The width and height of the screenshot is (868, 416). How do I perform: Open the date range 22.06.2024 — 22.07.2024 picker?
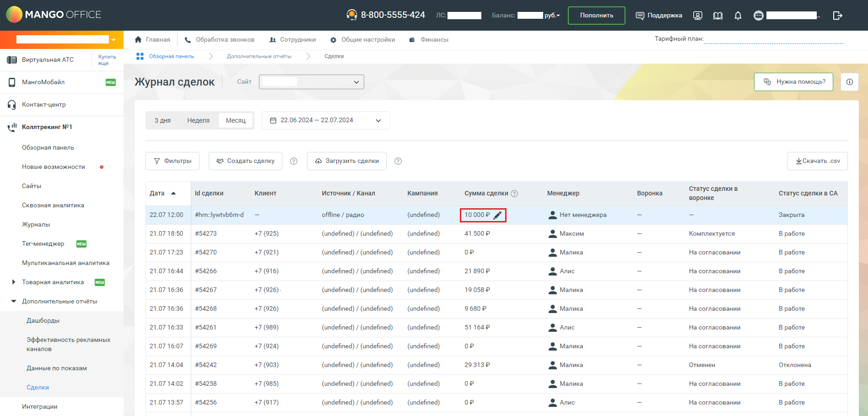(326, 120)
